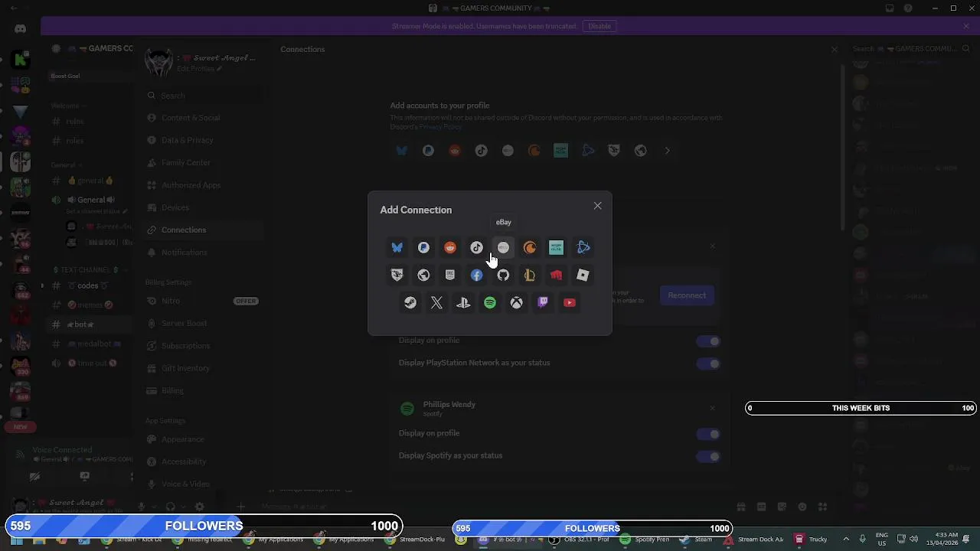This screenshot has width=980, height=551.
Task: Choose Amazon Music in the Add Connection dialog
Action: 556,247
